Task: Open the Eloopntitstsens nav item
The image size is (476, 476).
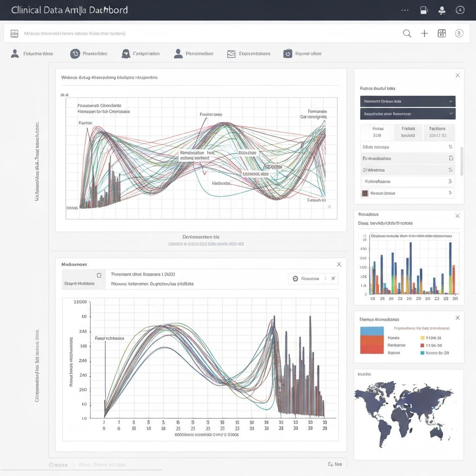Action: (x=249, y=54)
